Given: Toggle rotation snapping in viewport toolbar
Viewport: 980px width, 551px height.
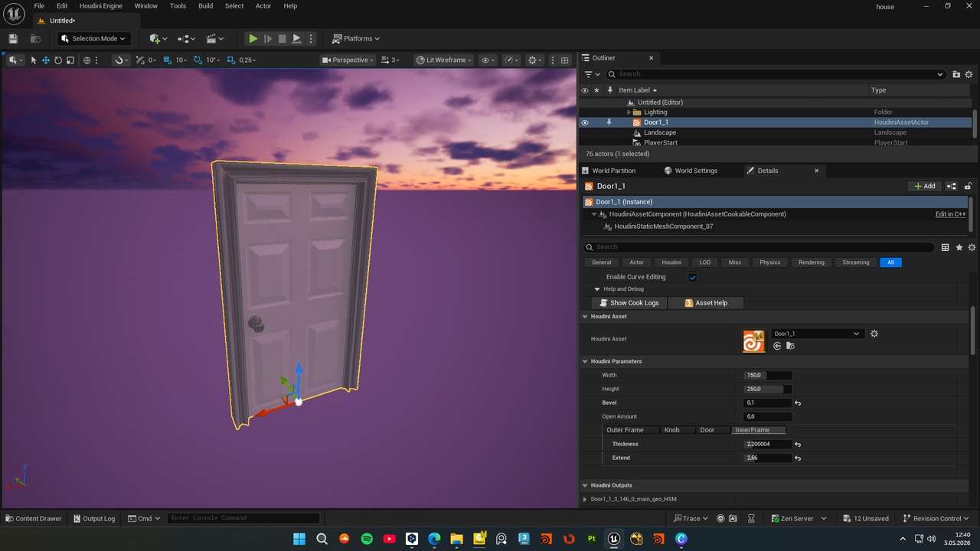Looking at the screenshot, I should point(198,60).
